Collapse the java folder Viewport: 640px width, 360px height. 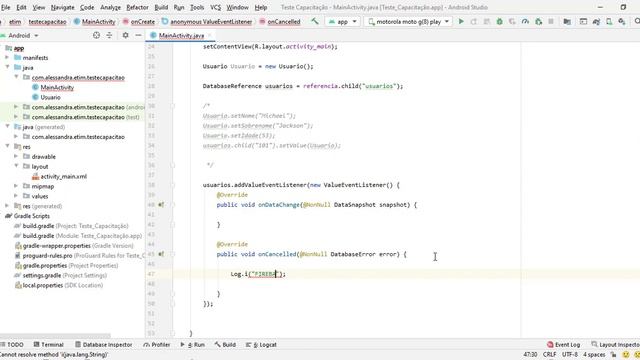click(x=7, y=67)
